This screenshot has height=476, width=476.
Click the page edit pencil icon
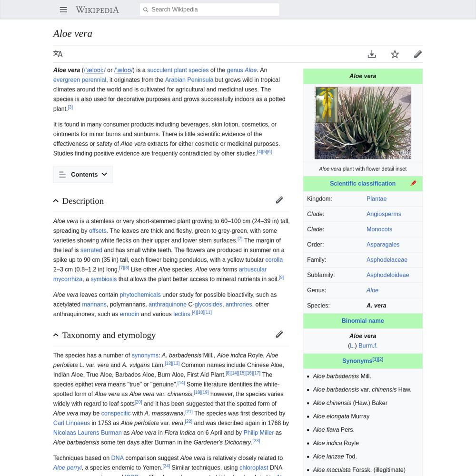[418, 54]
